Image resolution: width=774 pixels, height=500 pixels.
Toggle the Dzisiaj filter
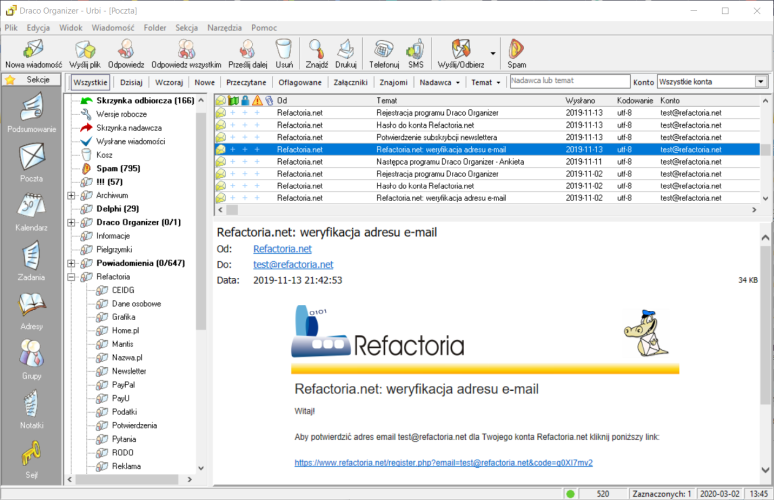pos(131,82)
